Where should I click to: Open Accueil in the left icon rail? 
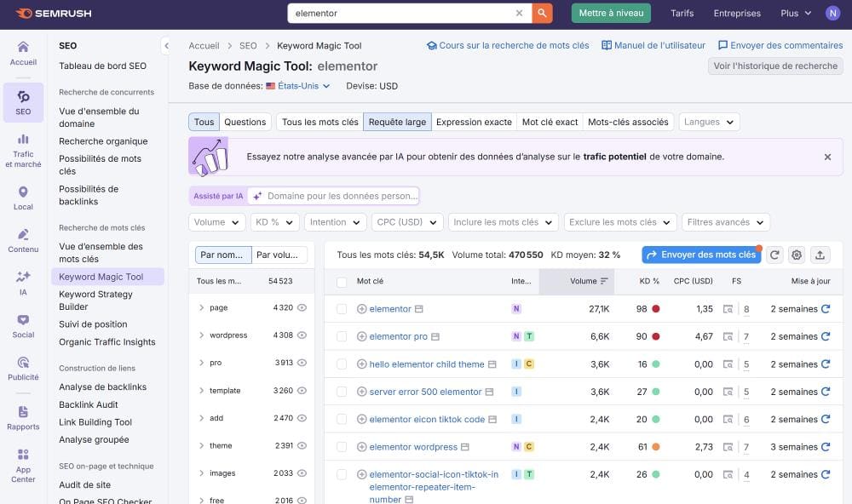point(23,54)
